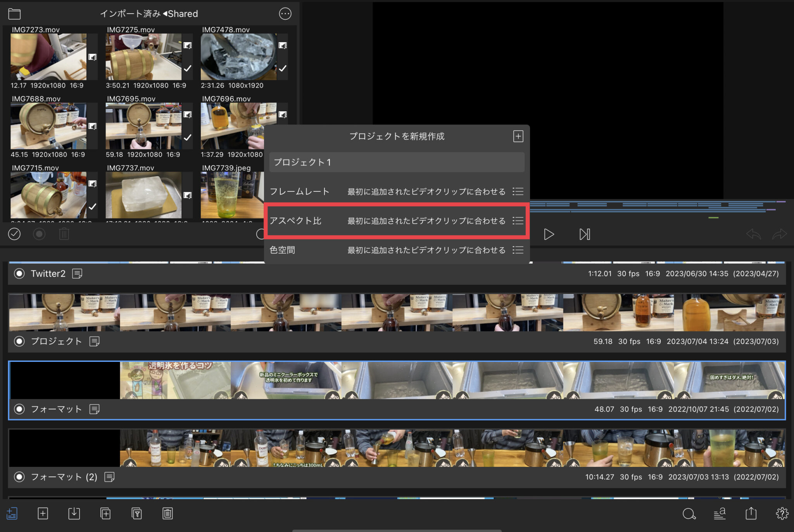Create a new project with the plus icon
Screen dimensions: 794x532
point(43,513)
